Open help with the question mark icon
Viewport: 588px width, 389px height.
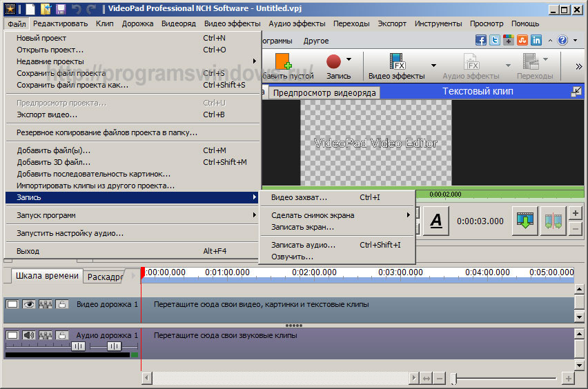(562, 40)
